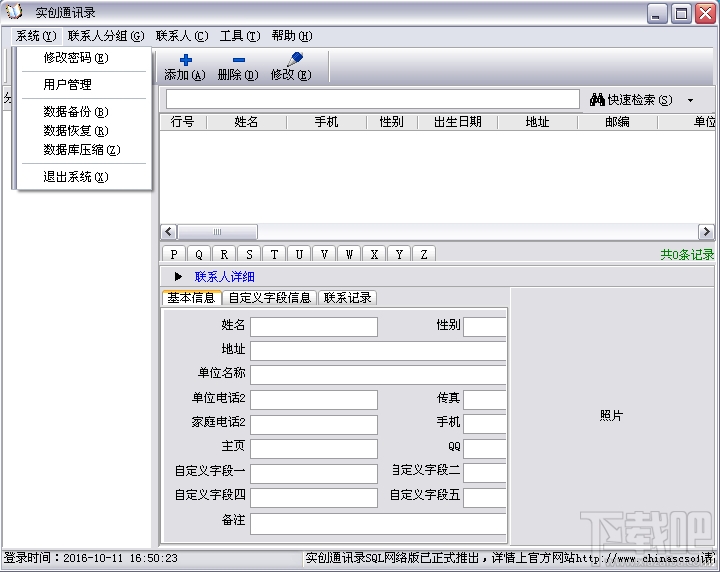
Task: Click the 家庭电话2 input field
Action: point(314,424)
